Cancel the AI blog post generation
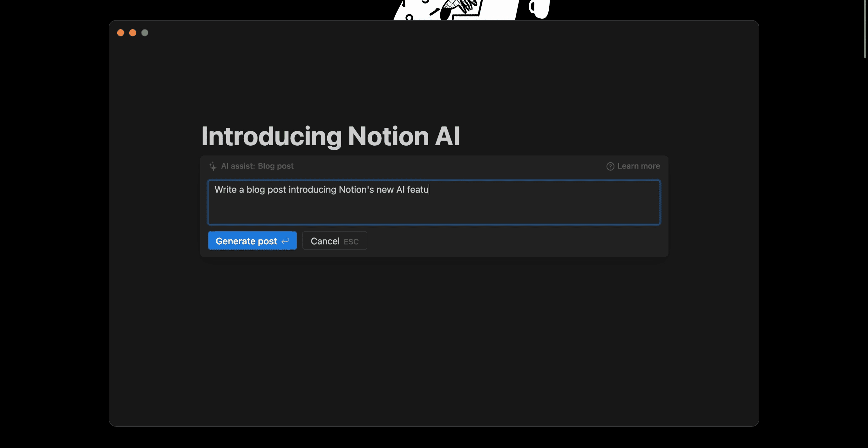Screen dimensions: 868x448 pos(334,241)
